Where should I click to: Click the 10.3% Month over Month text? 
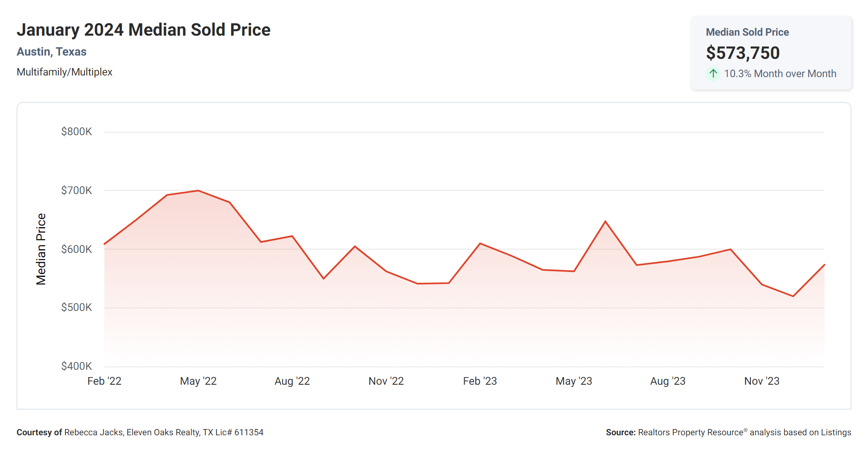click(x=780, y=74)
